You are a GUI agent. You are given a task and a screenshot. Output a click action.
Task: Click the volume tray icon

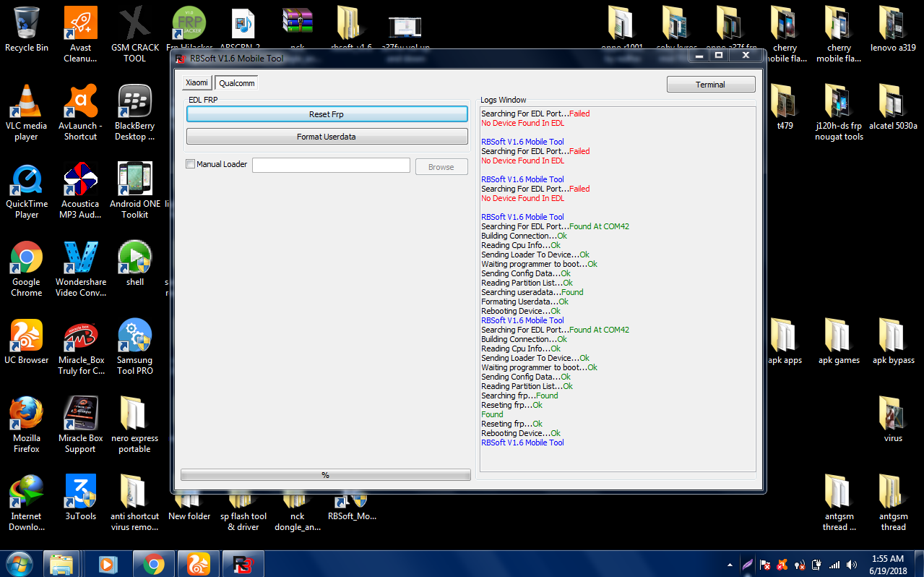[852, 565]
